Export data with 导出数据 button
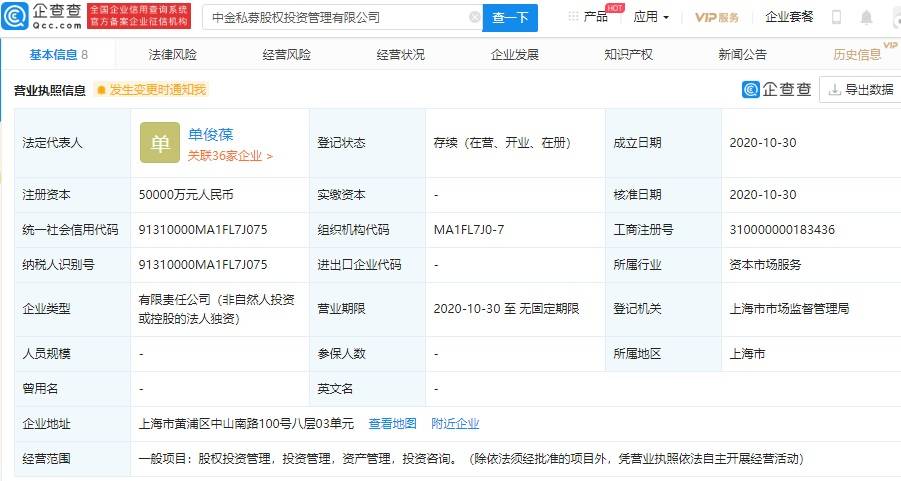This screenshot has height=481, width=901. pos(861,89)
